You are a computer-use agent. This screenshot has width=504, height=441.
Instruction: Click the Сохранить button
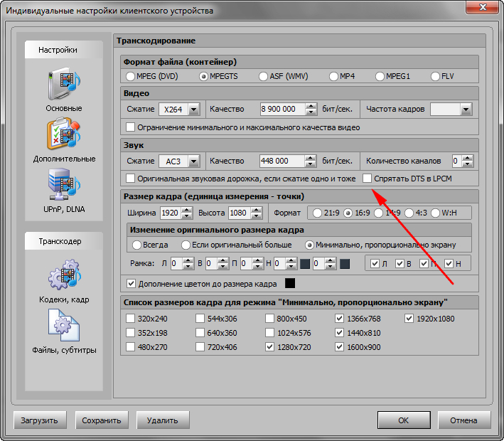(x=103, y=420)
